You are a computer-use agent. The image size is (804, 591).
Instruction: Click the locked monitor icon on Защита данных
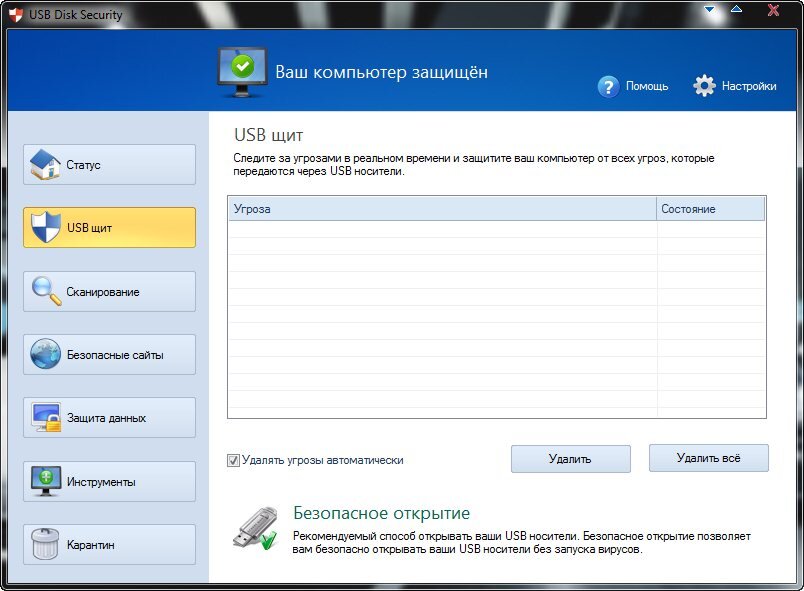pos(46,417)
